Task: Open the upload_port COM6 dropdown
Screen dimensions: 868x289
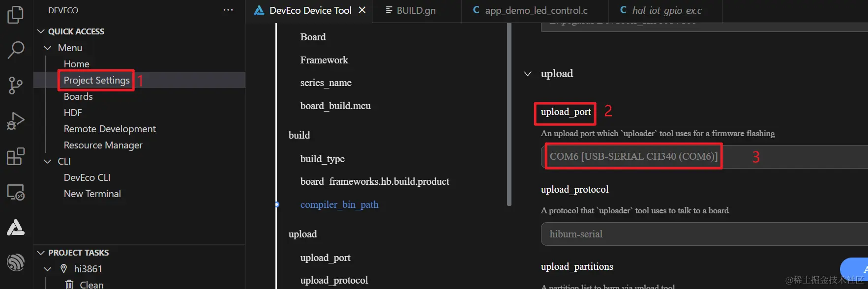Action: click(x=704, y=157)
